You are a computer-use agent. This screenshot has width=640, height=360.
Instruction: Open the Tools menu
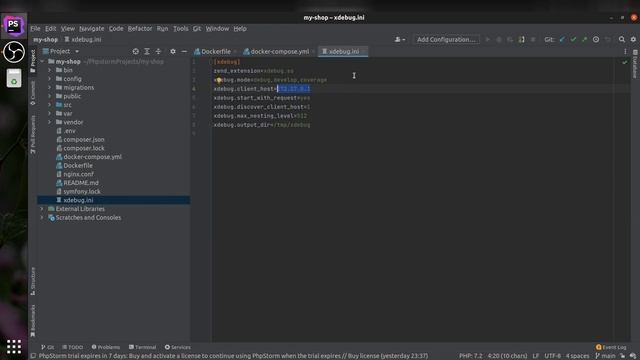[x=180, y=29]
